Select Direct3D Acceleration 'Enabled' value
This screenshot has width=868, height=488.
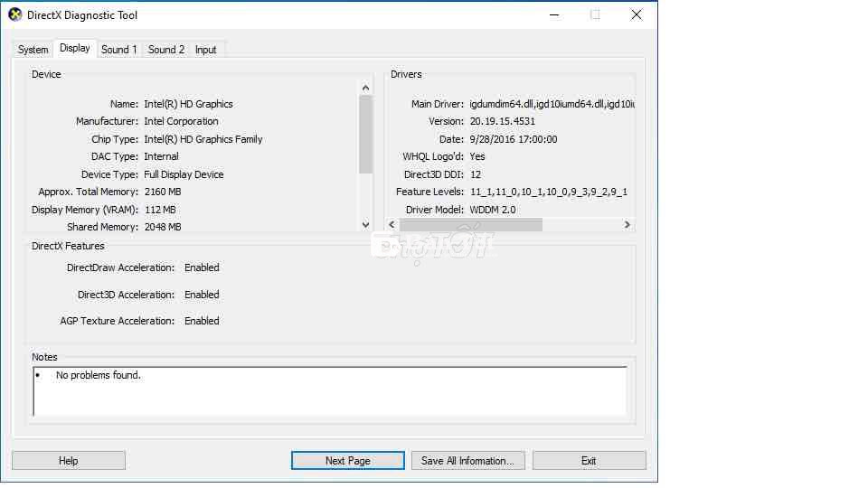(x=202, y=295)
